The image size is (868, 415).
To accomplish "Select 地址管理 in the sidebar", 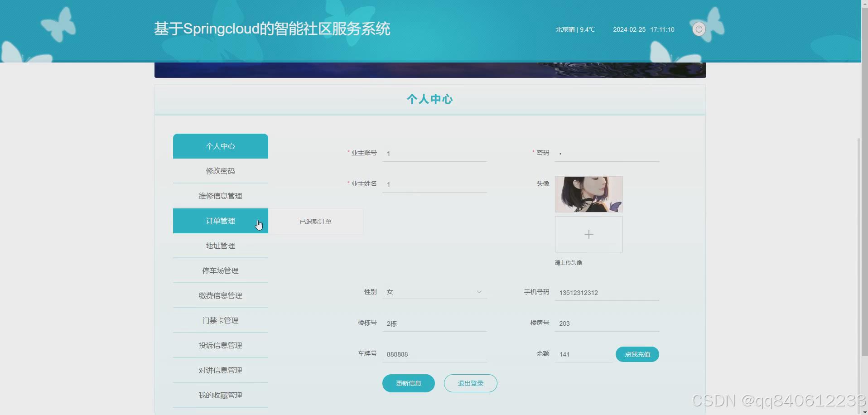I will (x=220, y=246).
